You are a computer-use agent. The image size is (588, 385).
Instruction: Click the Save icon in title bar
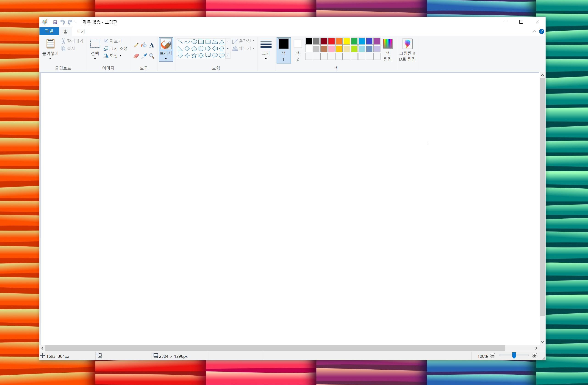point(55,22)
